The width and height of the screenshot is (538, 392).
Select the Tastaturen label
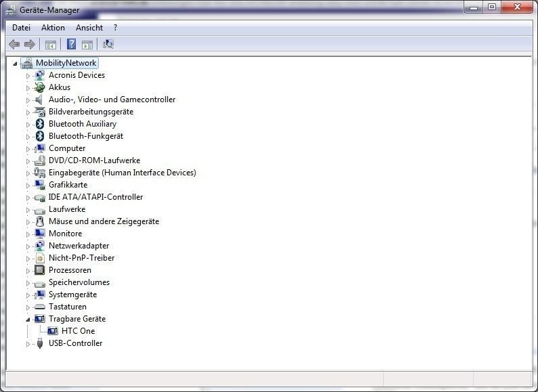click(68, 307)
